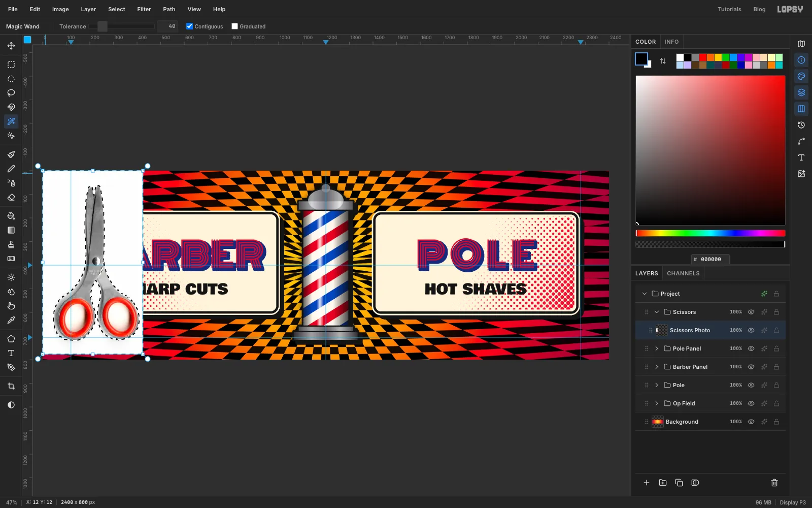The height and width of the screenshot is (508, 812).
Task: Create a new layer group folder
Action: pos(663,483)
